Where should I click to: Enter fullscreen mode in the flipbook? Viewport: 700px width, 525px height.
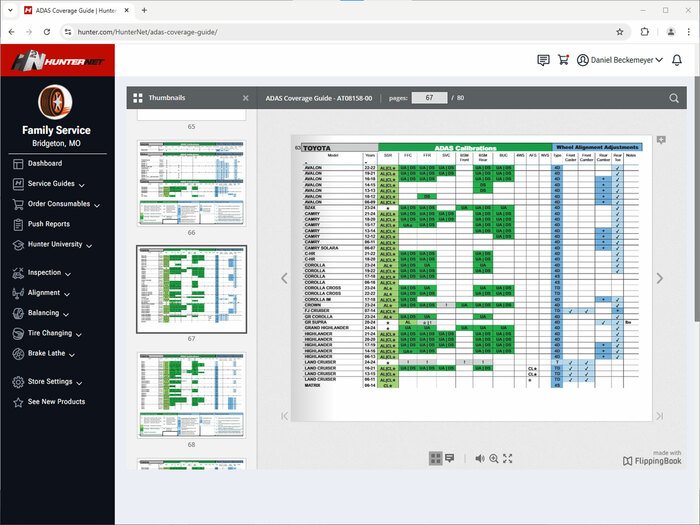508,458
